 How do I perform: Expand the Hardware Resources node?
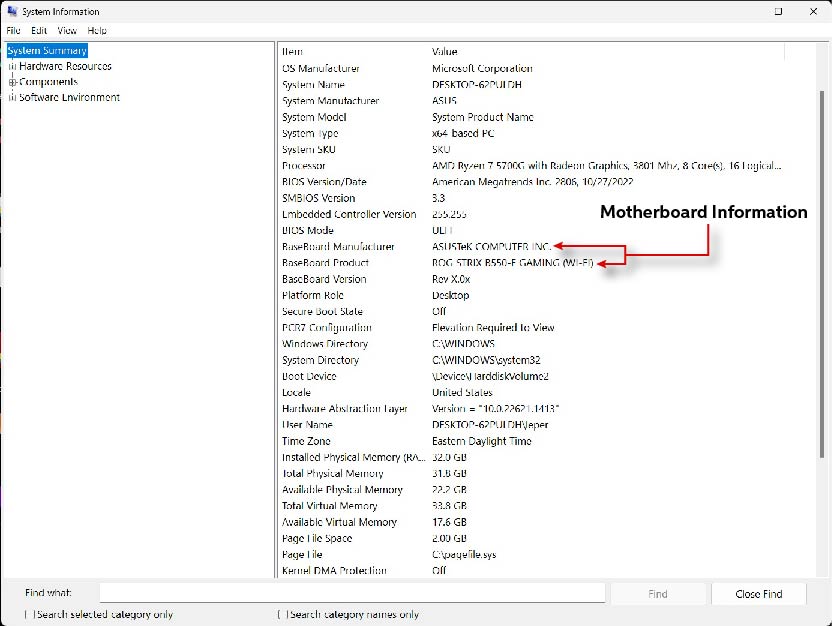pyautogui.click(x=13, y=66)
